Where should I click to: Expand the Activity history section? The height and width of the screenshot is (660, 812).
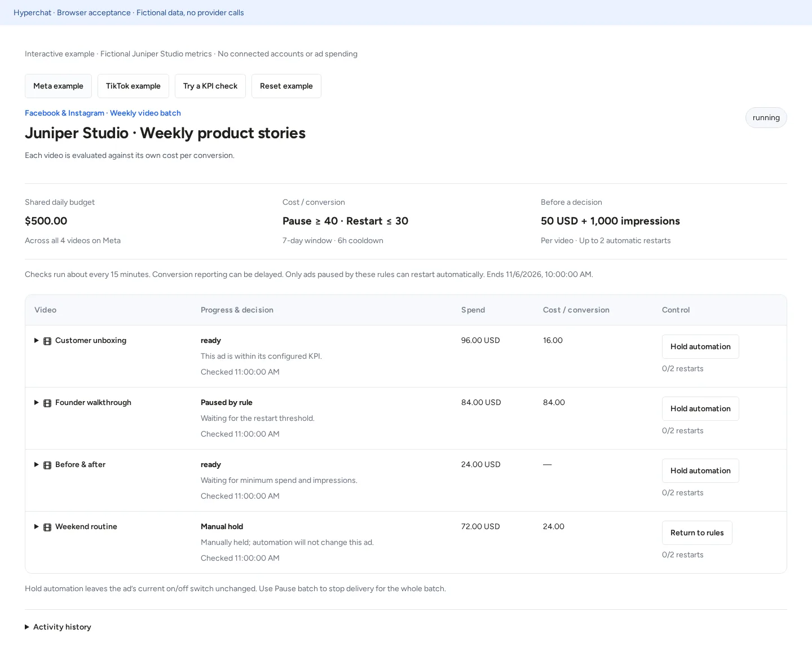coord(58,627)
